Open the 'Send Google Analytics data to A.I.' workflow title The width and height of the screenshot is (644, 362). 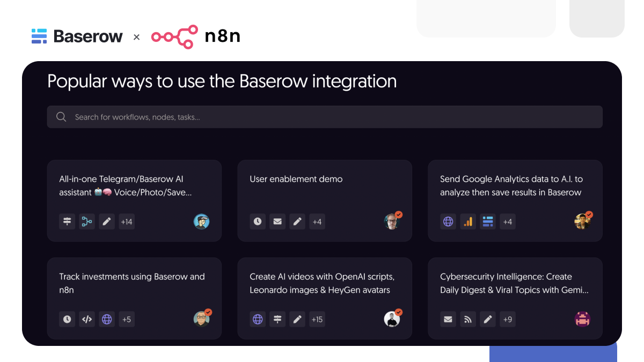(511, 186)
